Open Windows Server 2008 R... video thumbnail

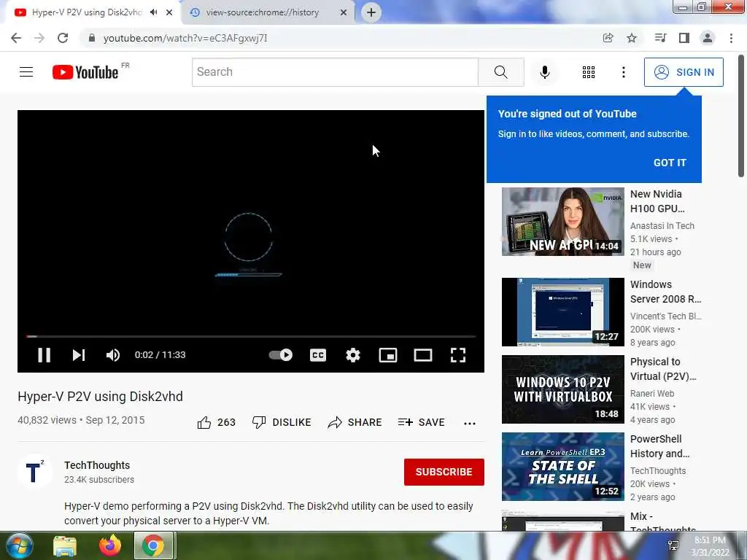(x=562, y=312)
